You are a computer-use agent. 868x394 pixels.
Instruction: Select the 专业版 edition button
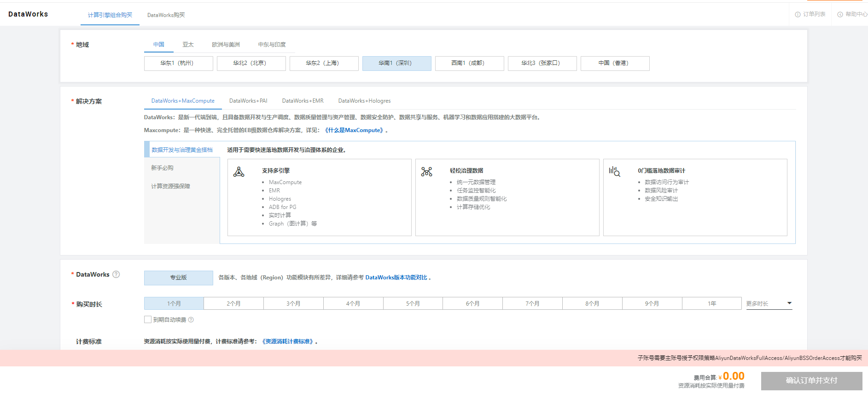pos(179,278)
